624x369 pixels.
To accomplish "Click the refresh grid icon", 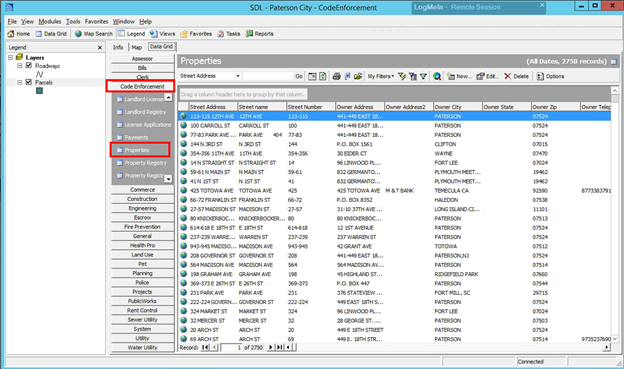I will [x=323, y=76].
